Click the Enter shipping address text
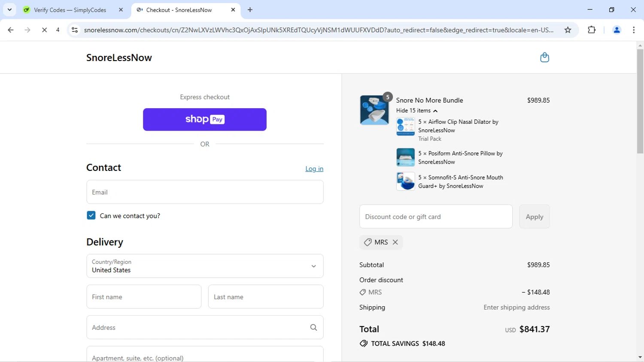This screenshot has width=644, height=362. tap(516, 307)
